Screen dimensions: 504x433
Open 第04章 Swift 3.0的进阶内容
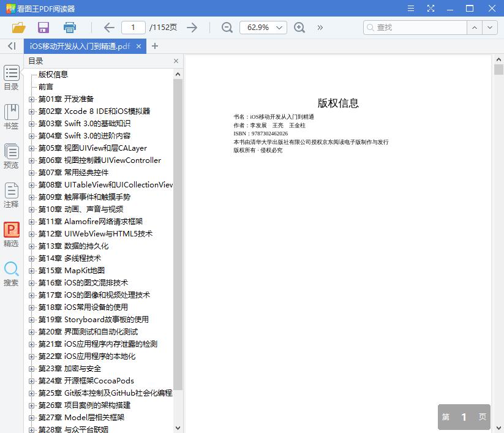[85, 135]
